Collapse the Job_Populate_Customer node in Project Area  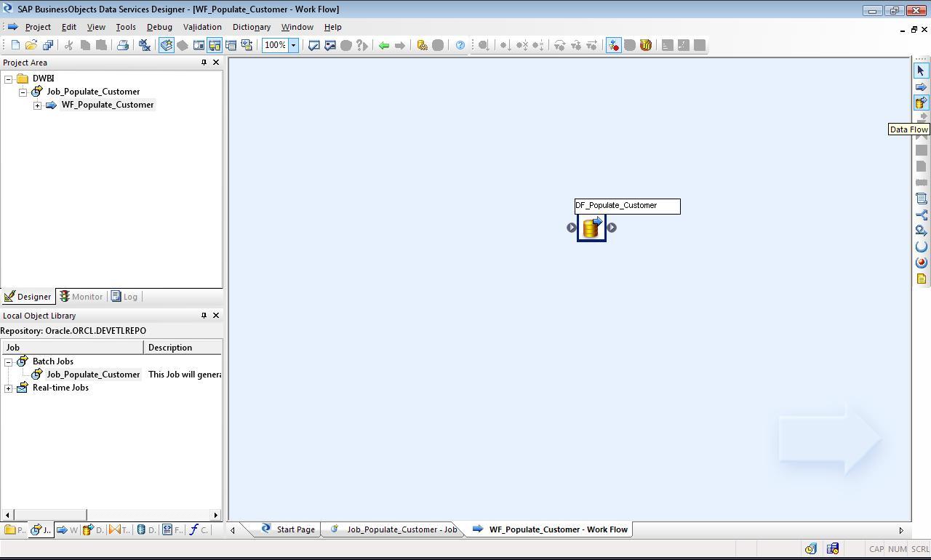point(23,92)
